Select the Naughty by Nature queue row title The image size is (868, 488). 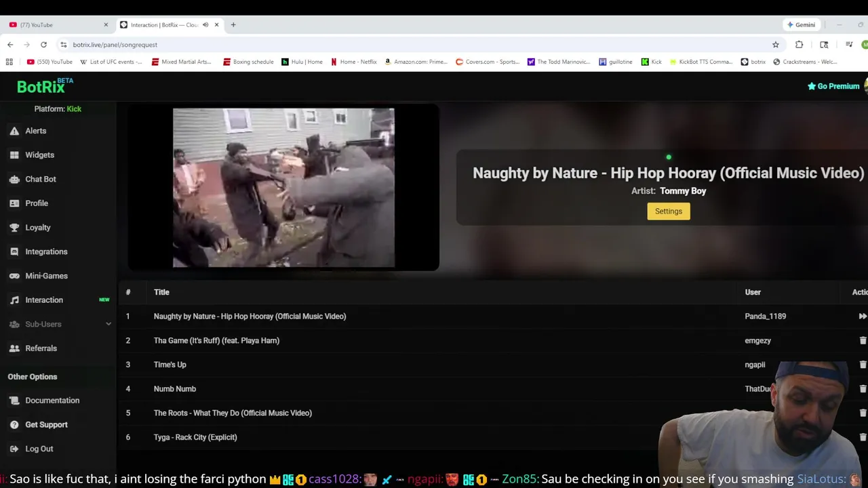pyautogui.click(x=250, y=317)
